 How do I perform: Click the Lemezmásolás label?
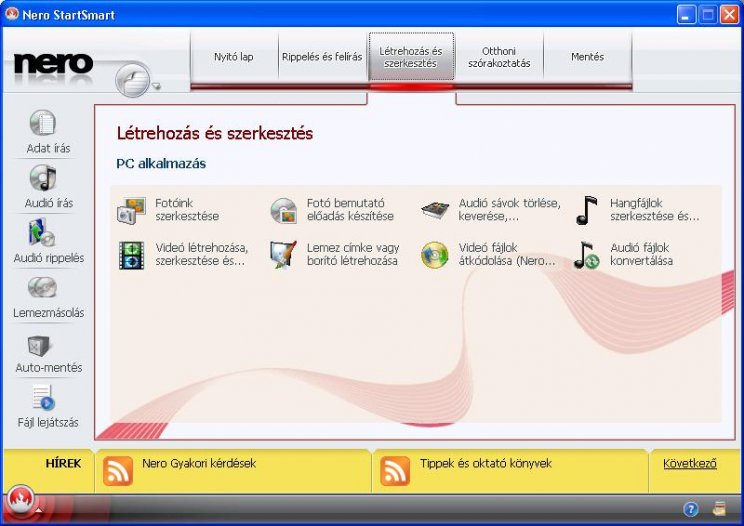coord(48,313)
